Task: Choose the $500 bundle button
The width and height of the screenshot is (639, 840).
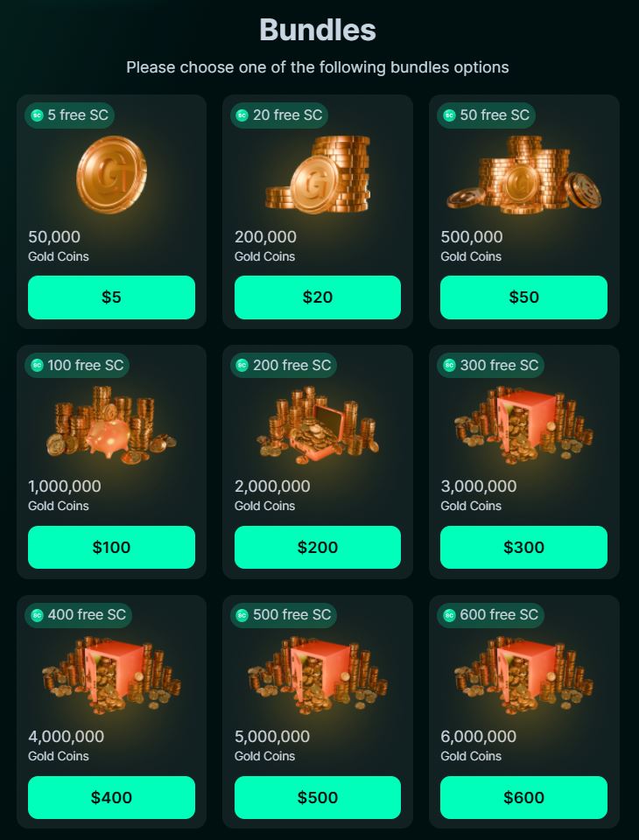Action: pyautogui.click(x=318, y=797)
